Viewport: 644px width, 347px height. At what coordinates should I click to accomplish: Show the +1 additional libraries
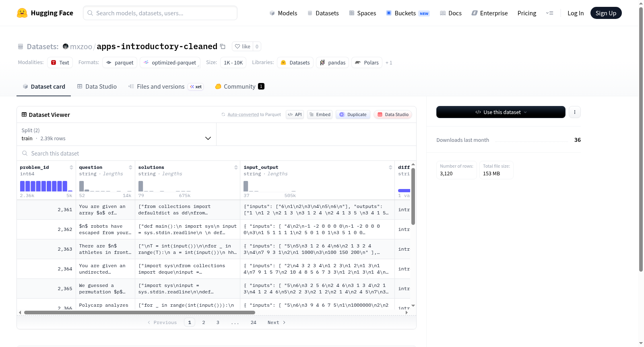coord(389,62)
